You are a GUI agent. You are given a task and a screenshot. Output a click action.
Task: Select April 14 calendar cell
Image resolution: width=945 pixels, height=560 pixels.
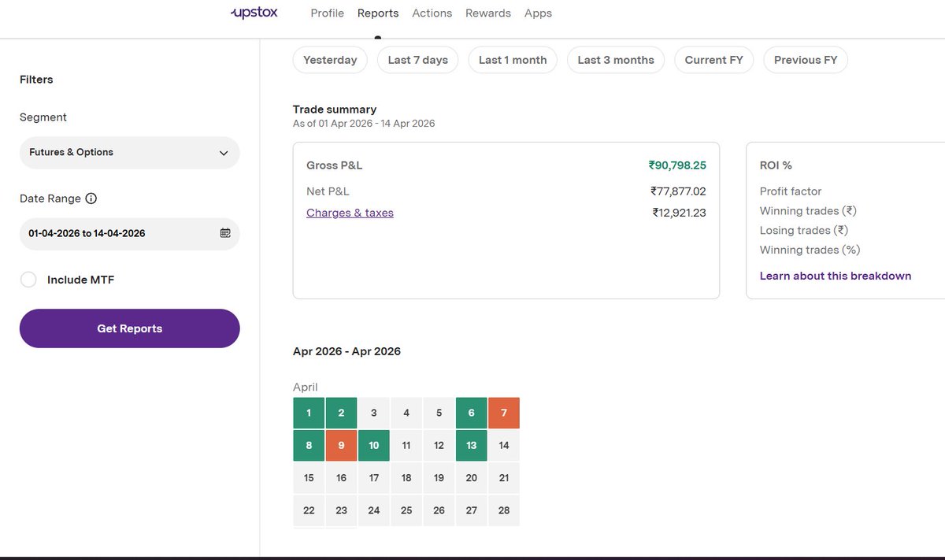(x=504, y=445)
